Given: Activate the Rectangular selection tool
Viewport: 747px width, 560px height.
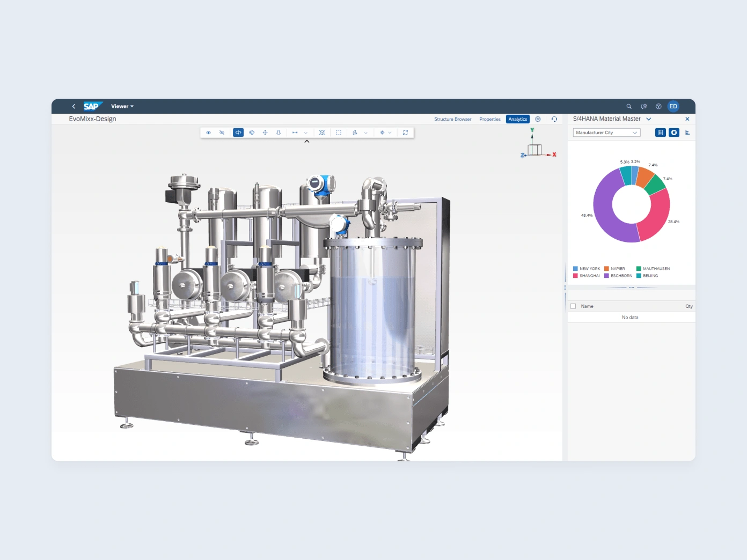Looking at the screenshot, I should point(339,132).
